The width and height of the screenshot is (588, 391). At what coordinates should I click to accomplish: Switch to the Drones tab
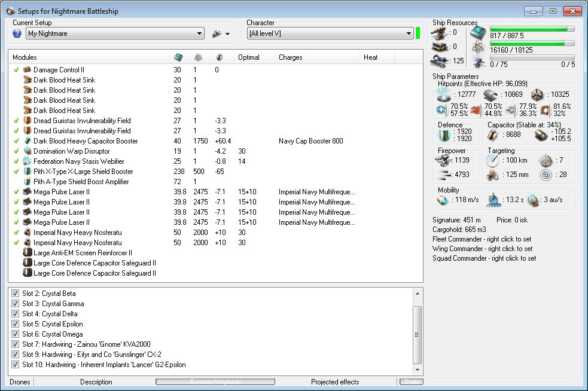click(21, 382)
